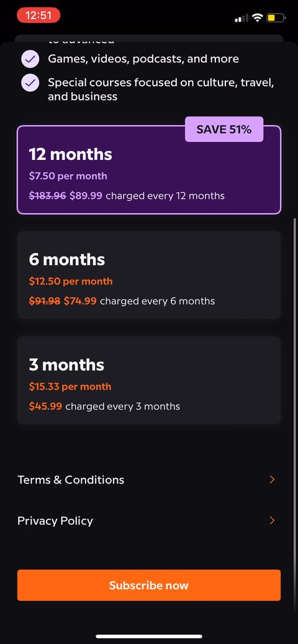
Task: Tap the cellular signal bars icon
Action: click(242, 18)
